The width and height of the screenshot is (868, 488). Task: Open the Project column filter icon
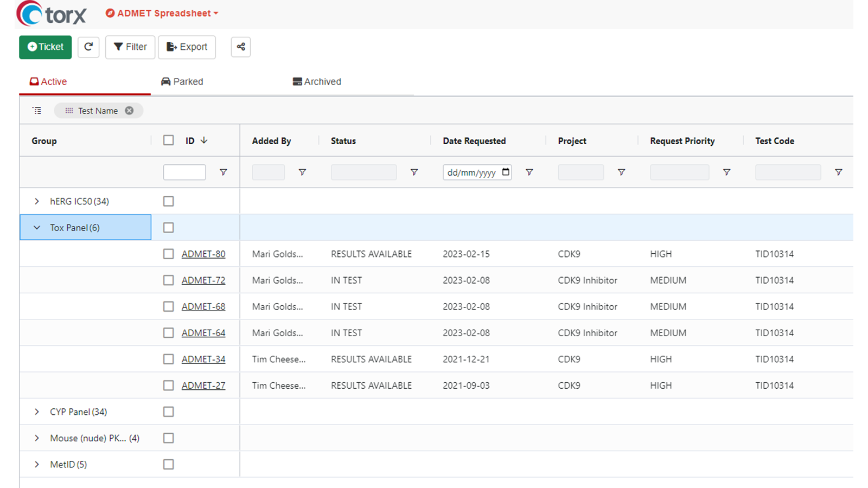click(x=621, y=172)
